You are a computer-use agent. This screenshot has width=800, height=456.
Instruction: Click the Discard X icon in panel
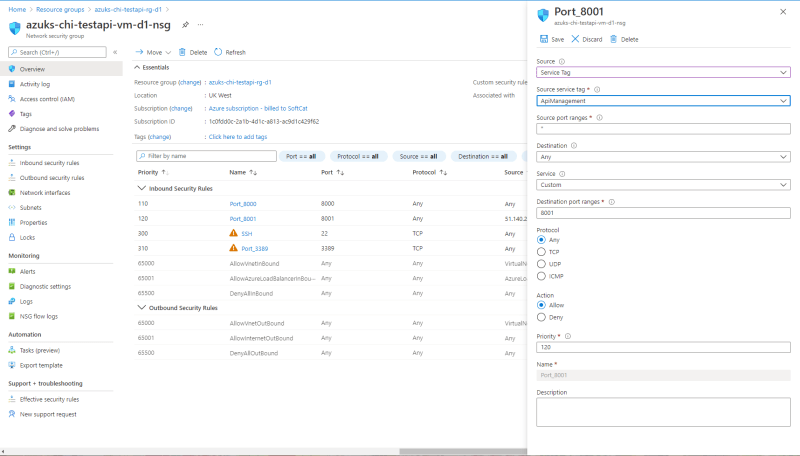click(x=575, y=39)
